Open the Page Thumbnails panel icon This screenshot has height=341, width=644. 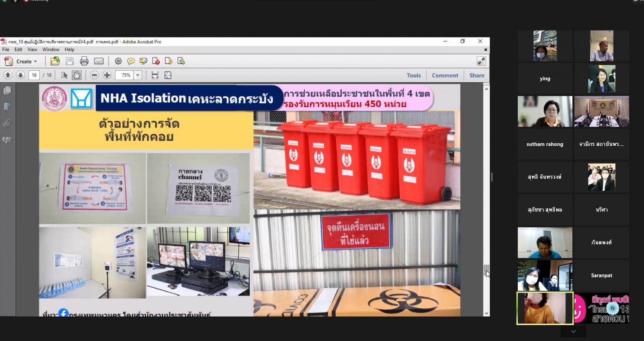[x=7, y=90]
